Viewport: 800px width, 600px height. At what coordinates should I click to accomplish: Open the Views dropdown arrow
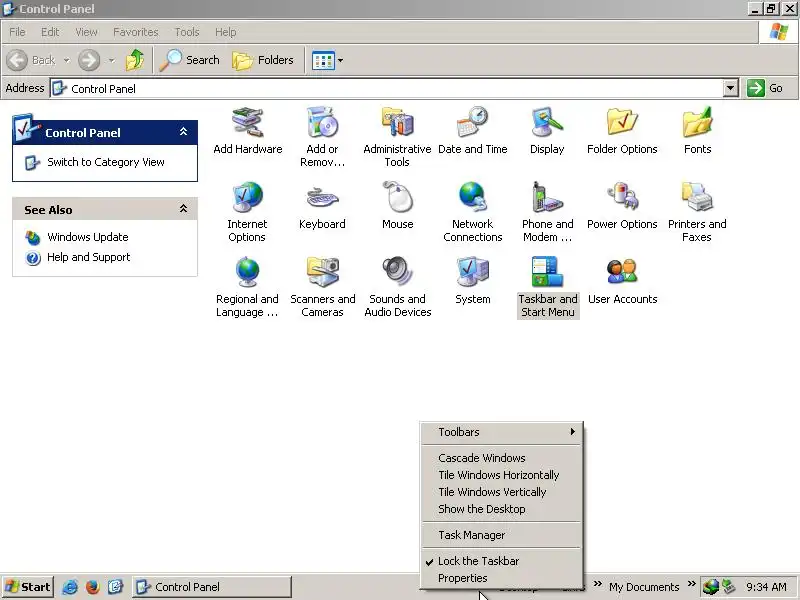(340, 60)
